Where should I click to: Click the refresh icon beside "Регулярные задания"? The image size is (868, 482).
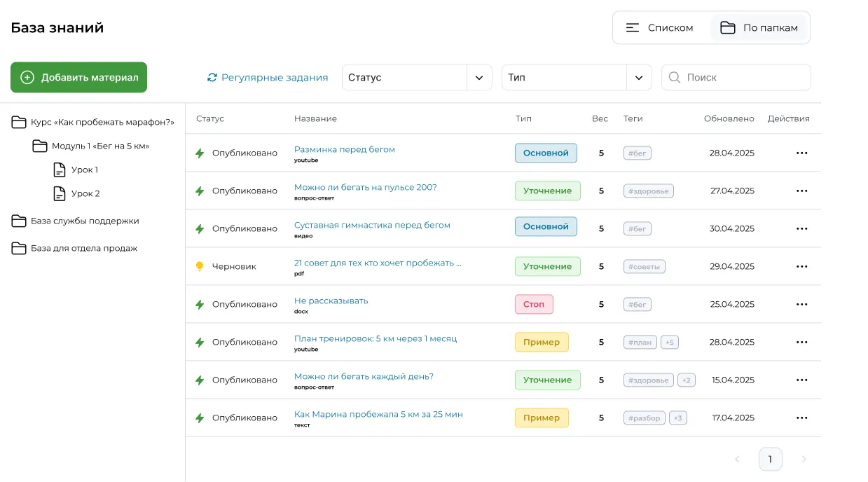pyautogui.click(x=212, y=78)
